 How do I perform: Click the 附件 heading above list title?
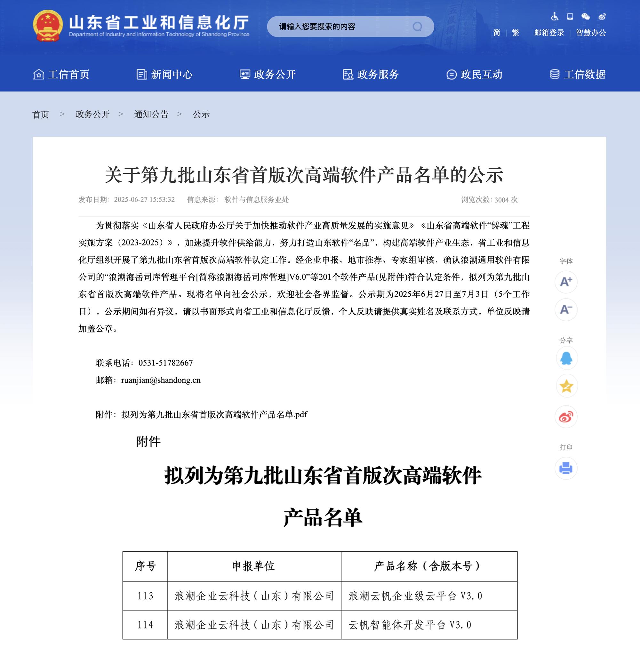pyautogui.click(x=148, y=442)
